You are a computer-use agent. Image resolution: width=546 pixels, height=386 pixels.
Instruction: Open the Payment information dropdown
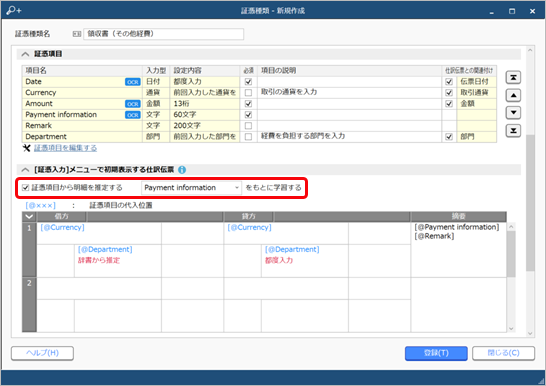(191, 188)
